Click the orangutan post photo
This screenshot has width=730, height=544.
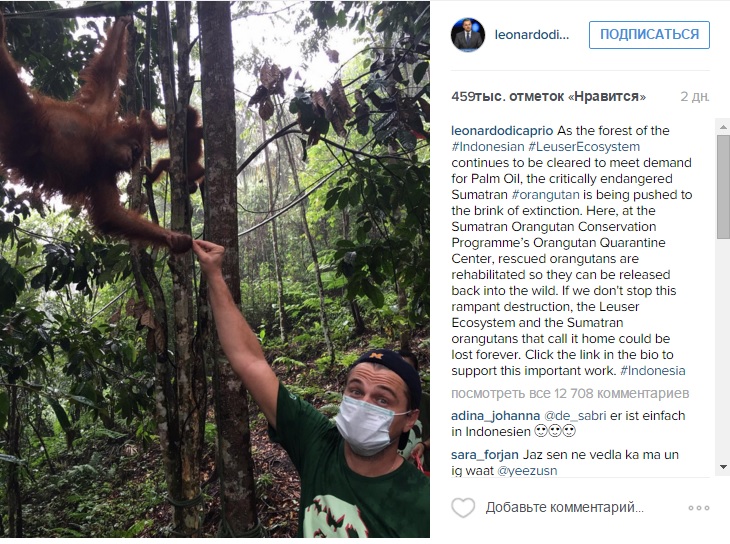click(x=215, y=270)
